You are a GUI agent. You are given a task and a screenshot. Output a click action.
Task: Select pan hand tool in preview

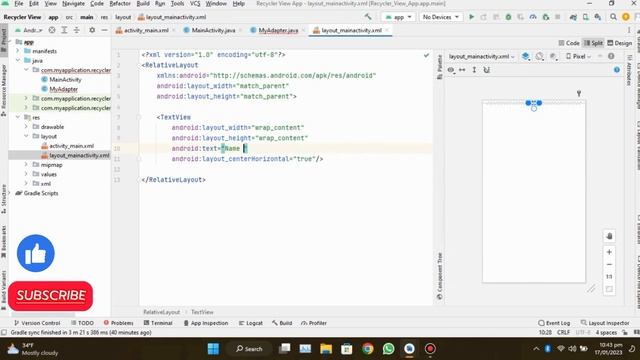click(609, 236)
